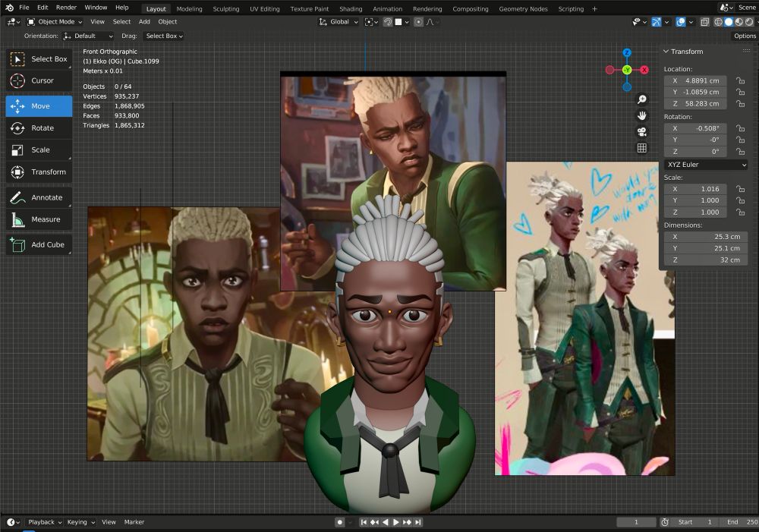Switch to Sculpting workspace tab

click(226, 9)
